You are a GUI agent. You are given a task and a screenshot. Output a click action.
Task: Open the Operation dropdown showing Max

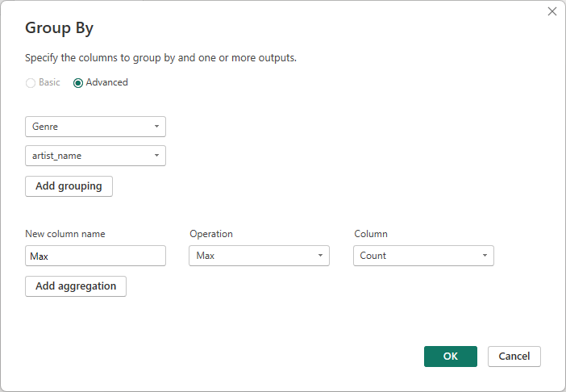tap(259, 256)
